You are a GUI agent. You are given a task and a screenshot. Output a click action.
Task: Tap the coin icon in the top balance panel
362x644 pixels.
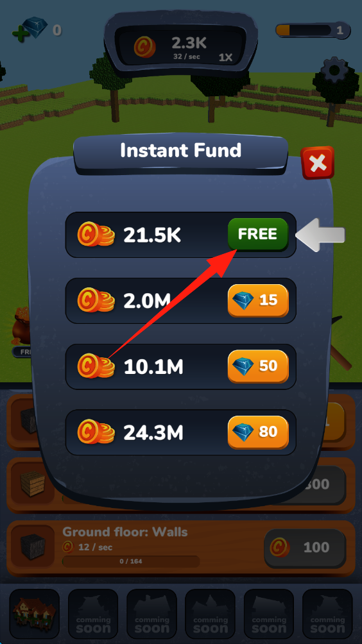pos(144,46)
